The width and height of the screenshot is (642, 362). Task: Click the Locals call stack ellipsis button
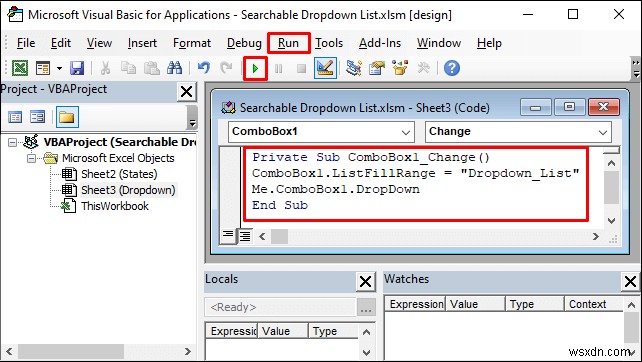366,307
